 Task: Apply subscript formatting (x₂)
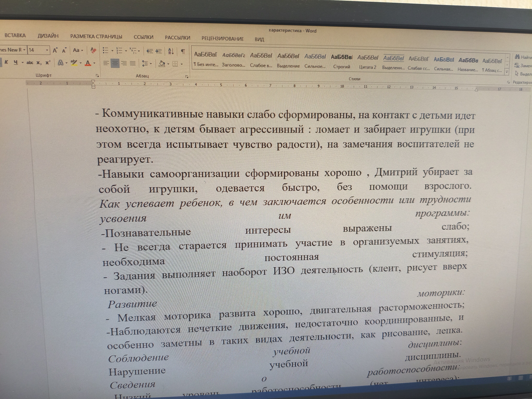[x=39, y=63]
